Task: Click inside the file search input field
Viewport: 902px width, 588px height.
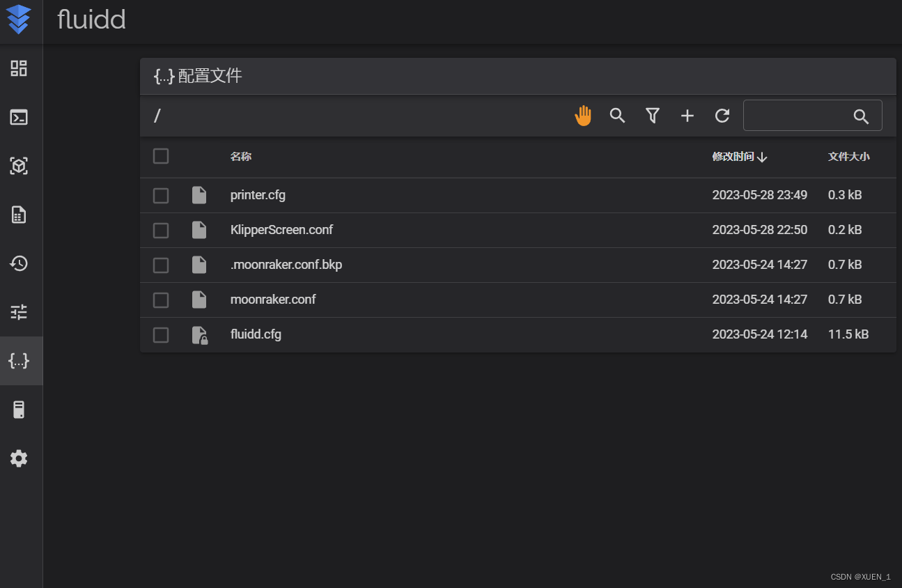Action: pos(801,116)
